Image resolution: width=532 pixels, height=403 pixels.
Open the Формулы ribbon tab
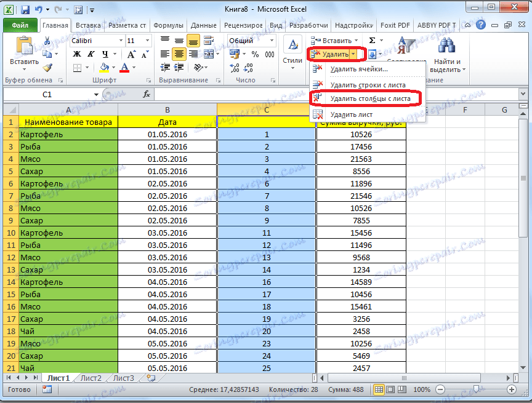pos(168,25)
